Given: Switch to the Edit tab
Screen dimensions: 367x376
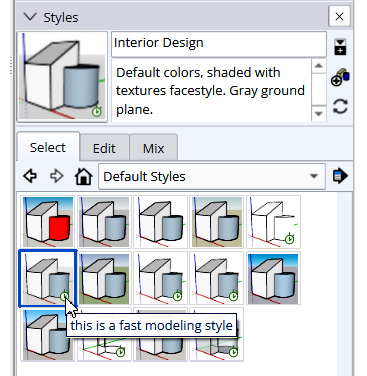Looking at the screenshot, I should tap(104, 148).
